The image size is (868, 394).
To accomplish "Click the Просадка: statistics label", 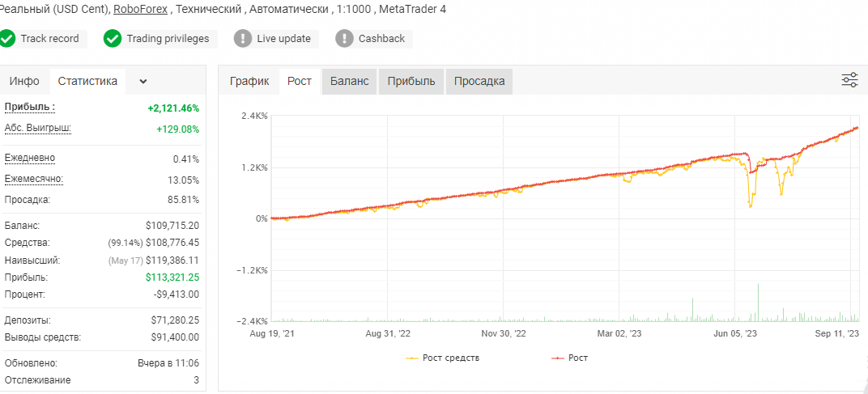I will (x=28, y=200).
